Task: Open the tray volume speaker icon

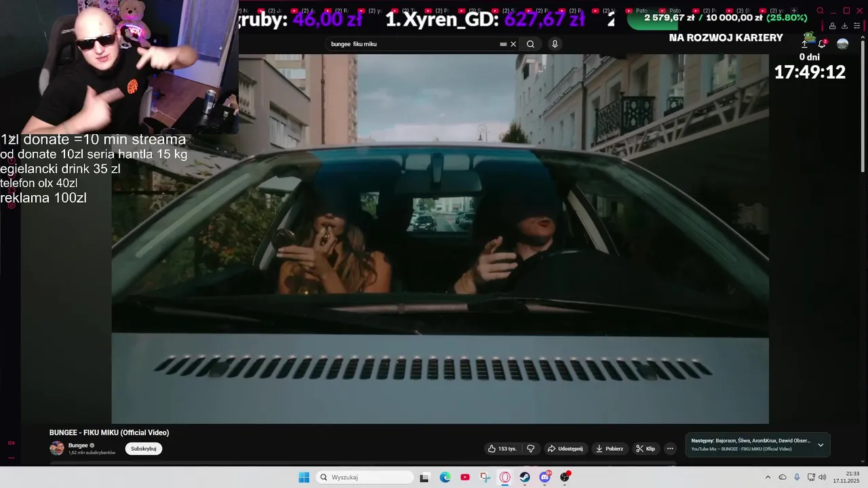Action: pyautogui.click(x=823, y=477)
